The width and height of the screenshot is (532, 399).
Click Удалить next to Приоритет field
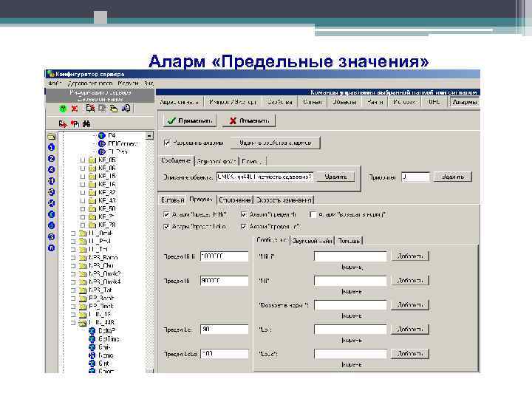click(x=453, y=177)
